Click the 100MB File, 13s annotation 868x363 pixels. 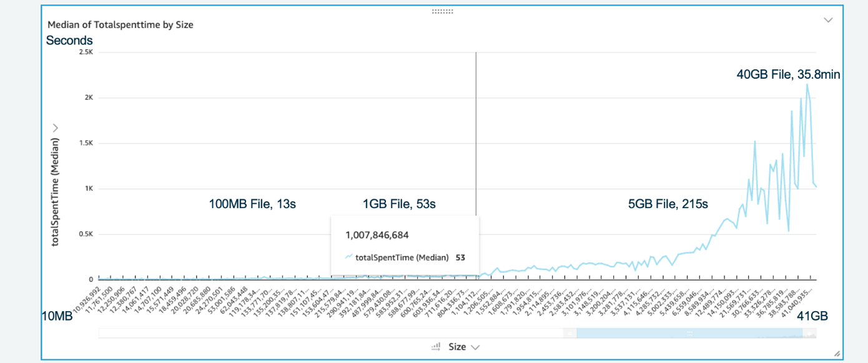[252, 204]
